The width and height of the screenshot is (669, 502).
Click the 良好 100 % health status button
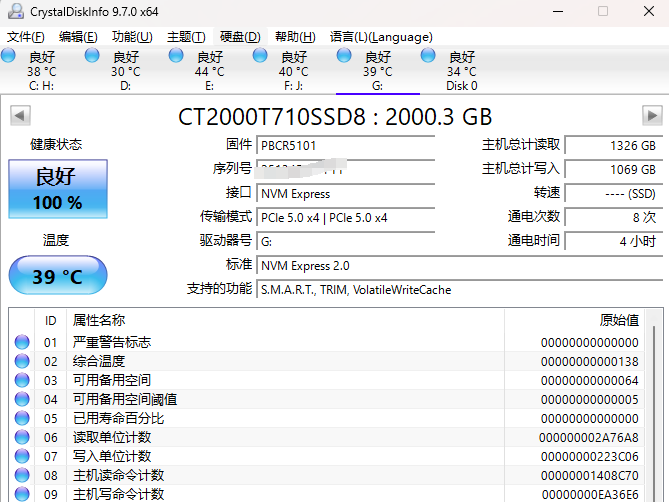58,189
